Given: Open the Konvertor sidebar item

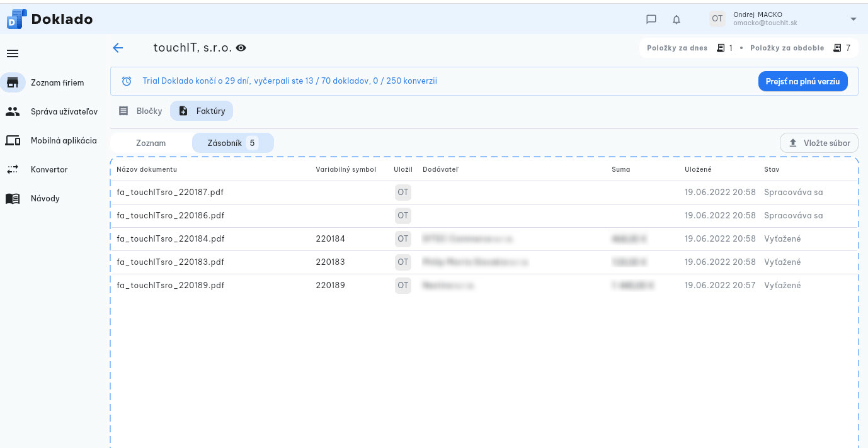Looking at the screenshot, I should (49, 169).
